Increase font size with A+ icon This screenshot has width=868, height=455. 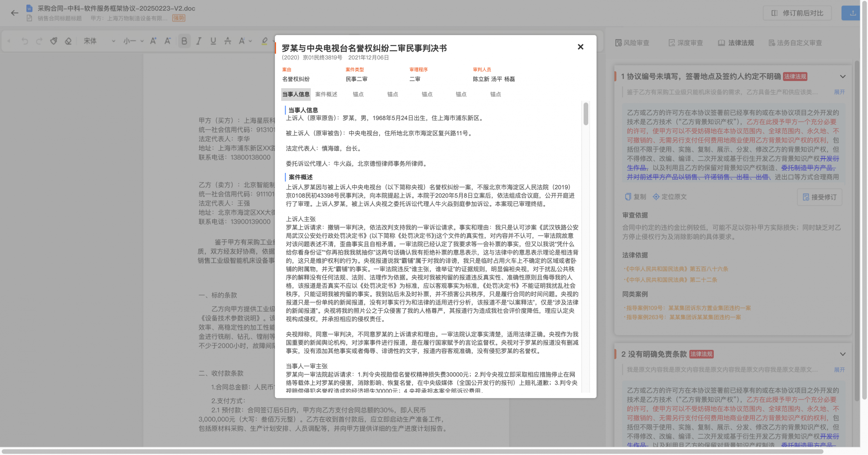coord(153,41)
